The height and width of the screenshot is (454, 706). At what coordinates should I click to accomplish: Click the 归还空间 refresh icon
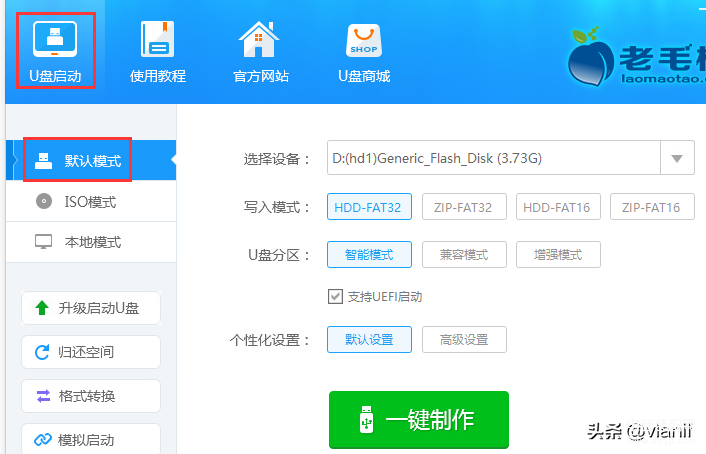point(42,352)
